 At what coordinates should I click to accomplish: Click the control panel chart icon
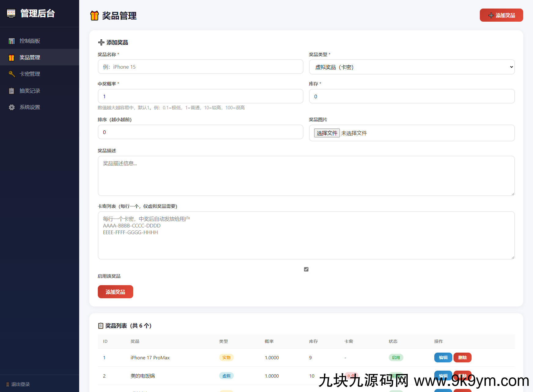click(12, 41)
